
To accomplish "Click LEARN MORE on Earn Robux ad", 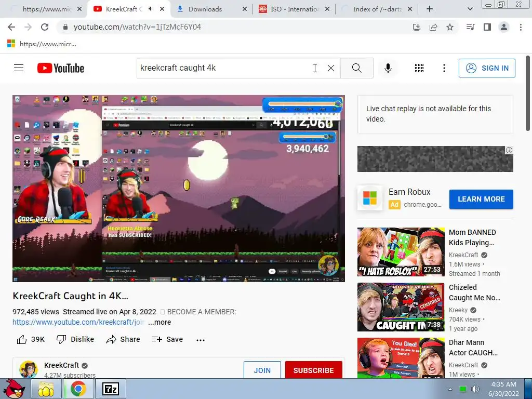I will tap(481, 199).
